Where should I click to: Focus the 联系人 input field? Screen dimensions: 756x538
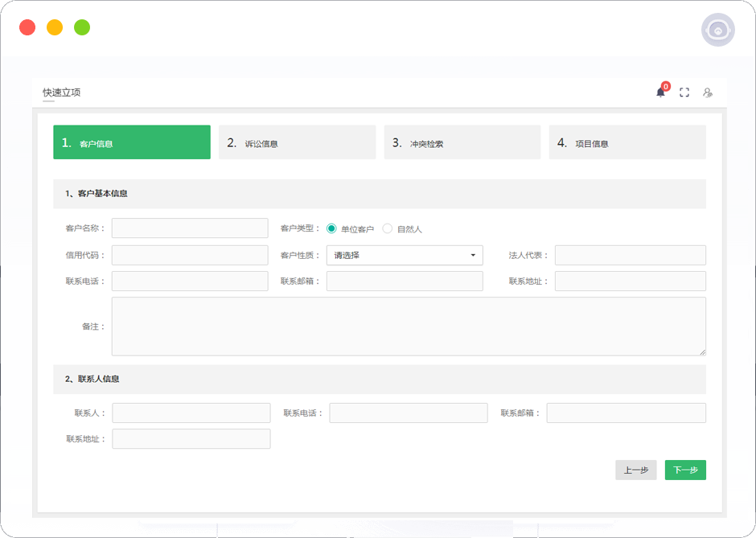pyautogui.click(x=191, y=413)
